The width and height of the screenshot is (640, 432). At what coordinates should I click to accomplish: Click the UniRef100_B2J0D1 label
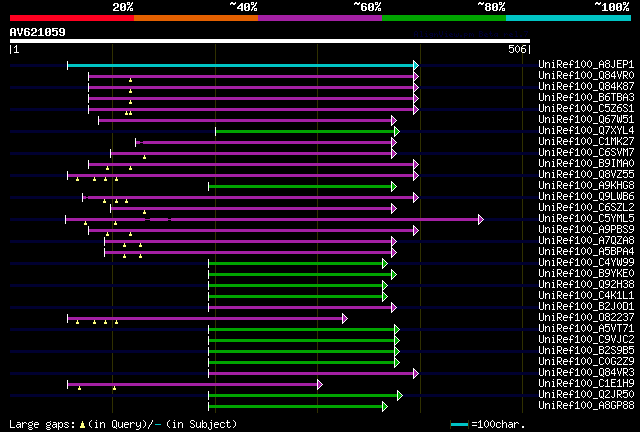coord(586,307)
